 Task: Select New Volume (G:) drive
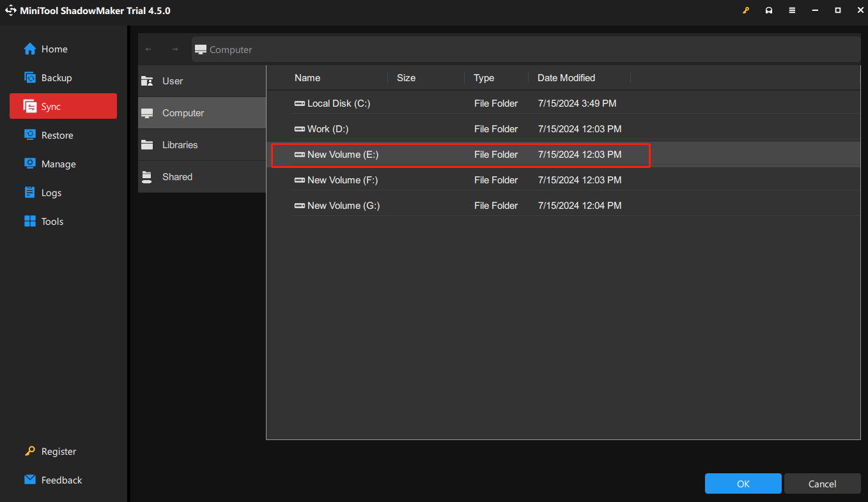[x=343, y=206]
